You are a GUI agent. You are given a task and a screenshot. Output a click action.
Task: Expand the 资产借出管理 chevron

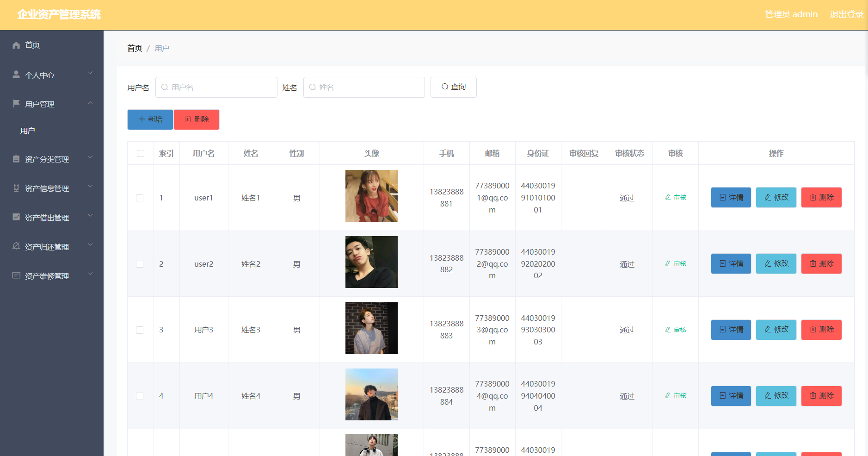[90, 215]
